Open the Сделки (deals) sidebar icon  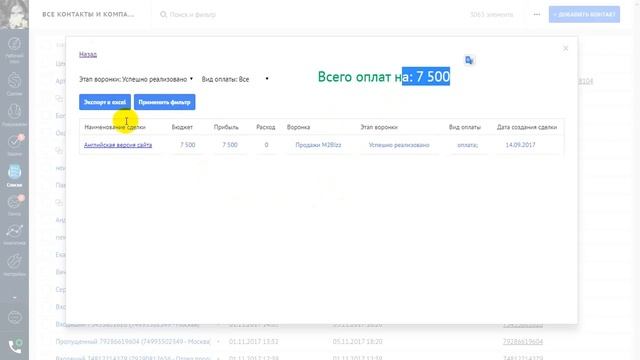(14, 84)
